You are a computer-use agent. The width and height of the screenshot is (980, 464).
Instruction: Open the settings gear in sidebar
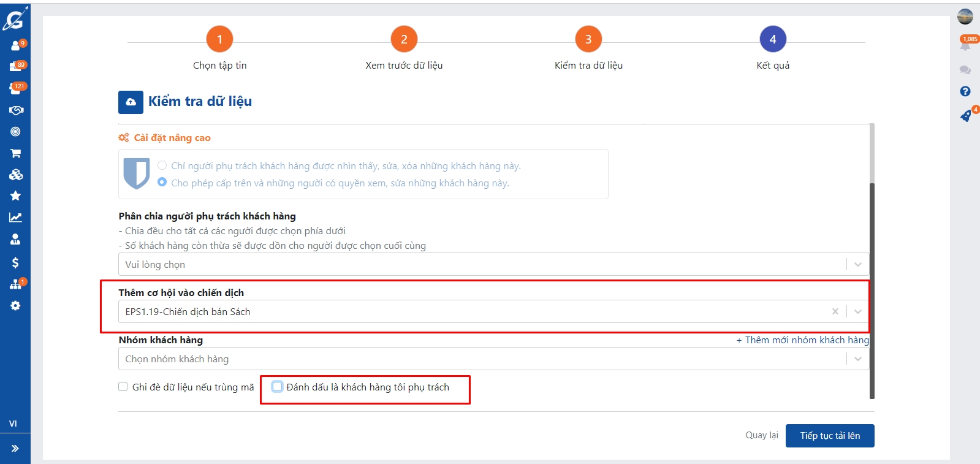pos(16,305)
